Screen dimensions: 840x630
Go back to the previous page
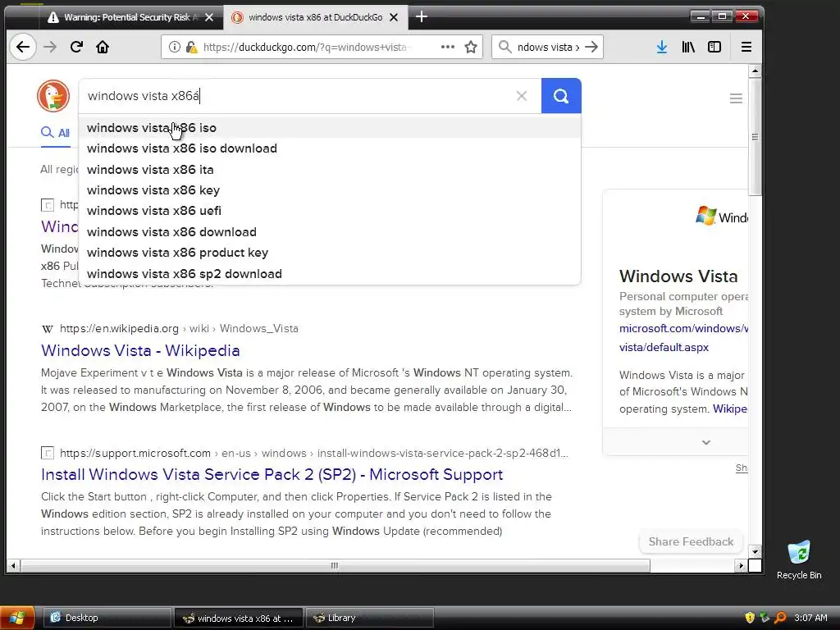coord(23,47)
